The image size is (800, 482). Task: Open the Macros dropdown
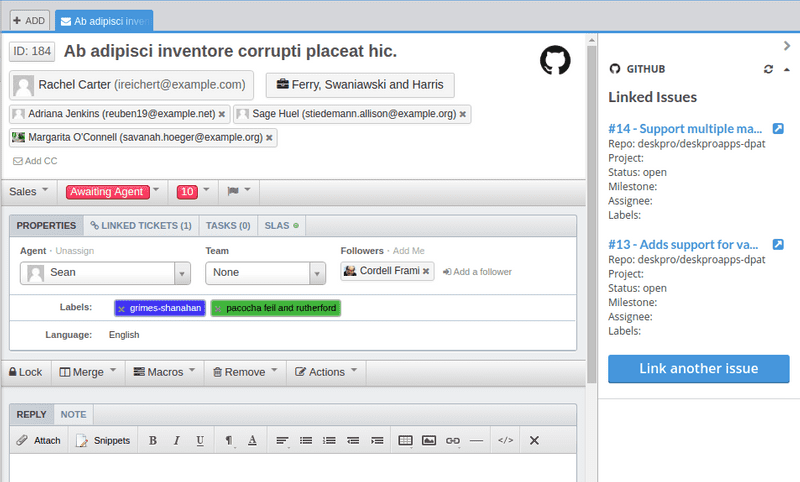(164, 372)
